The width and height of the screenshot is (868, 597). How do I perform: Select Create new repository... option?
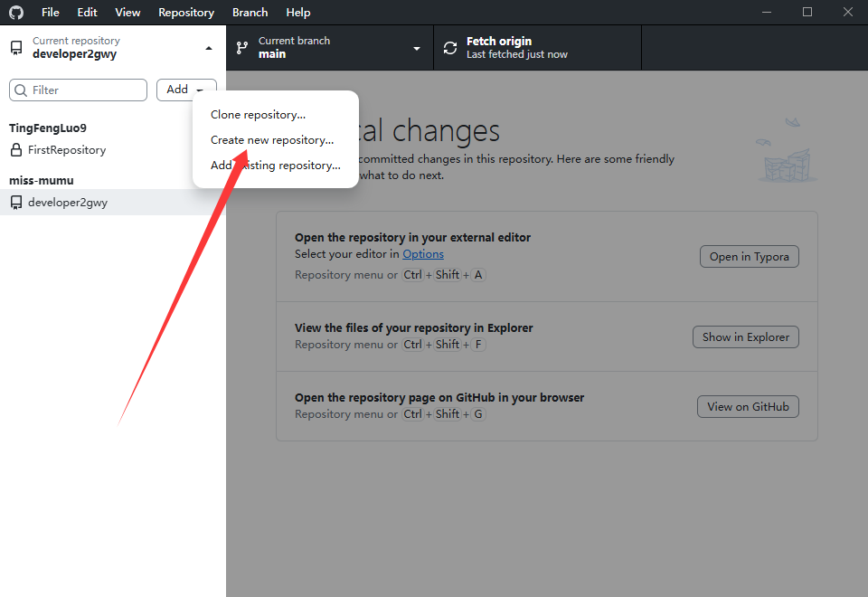click(272, 140)
